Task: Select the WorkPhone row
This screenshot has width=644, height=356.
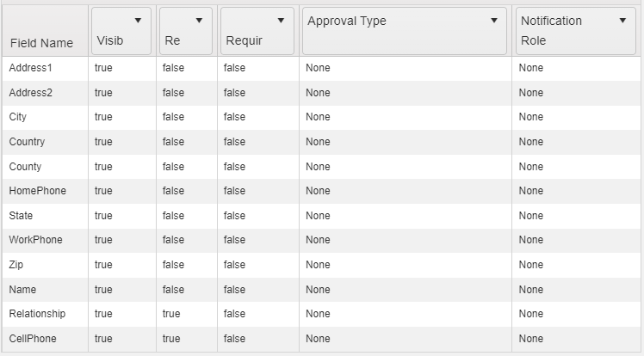Action: 321,240
